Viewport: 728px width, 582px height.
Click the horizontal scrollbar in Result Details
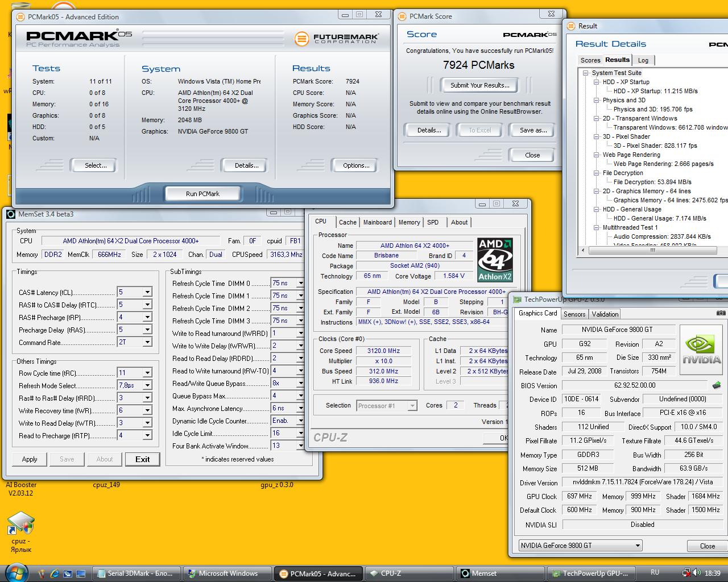pos(654,250)
